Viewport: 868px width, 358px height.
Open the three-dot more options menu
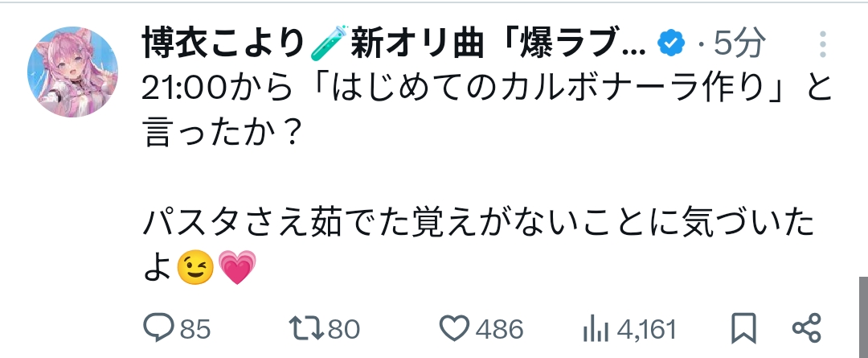coord(824,45)
